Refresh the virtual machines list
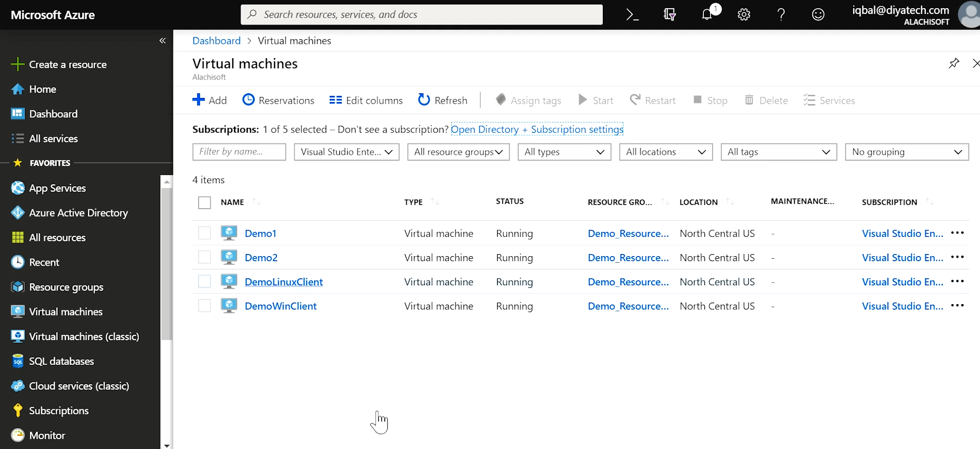Image resolution: width=980 pixels, height=449 pixels. pos(443,101)
